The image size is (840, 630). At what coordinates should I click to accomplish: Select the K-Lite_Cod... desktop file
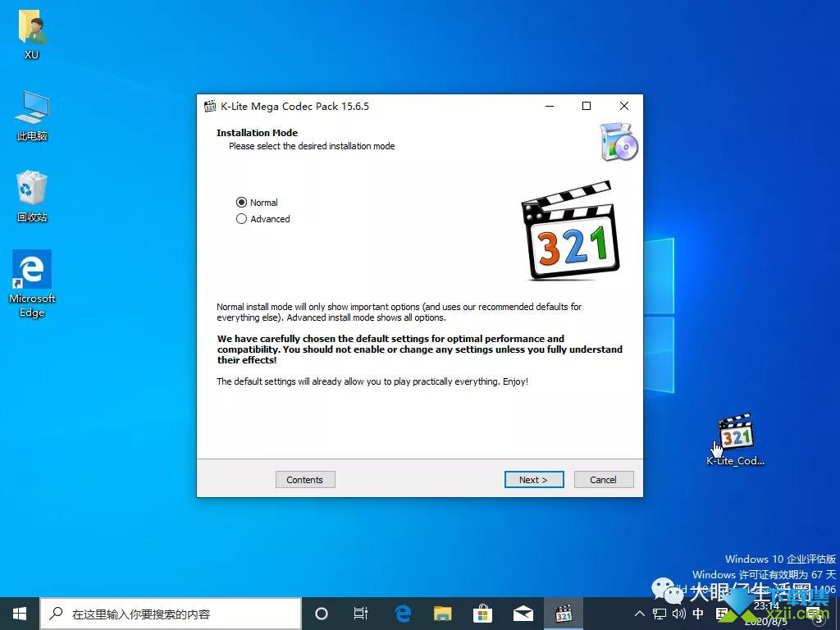click(736, 440)
